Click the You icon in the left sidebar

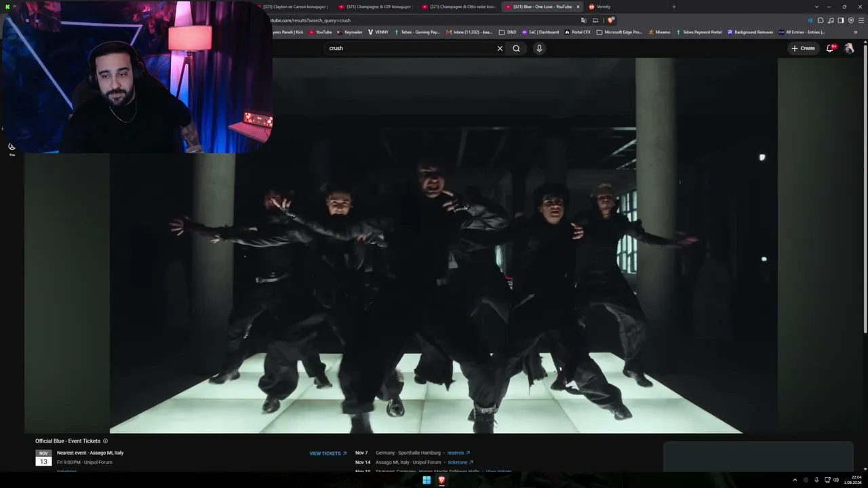tap(12, 149)
